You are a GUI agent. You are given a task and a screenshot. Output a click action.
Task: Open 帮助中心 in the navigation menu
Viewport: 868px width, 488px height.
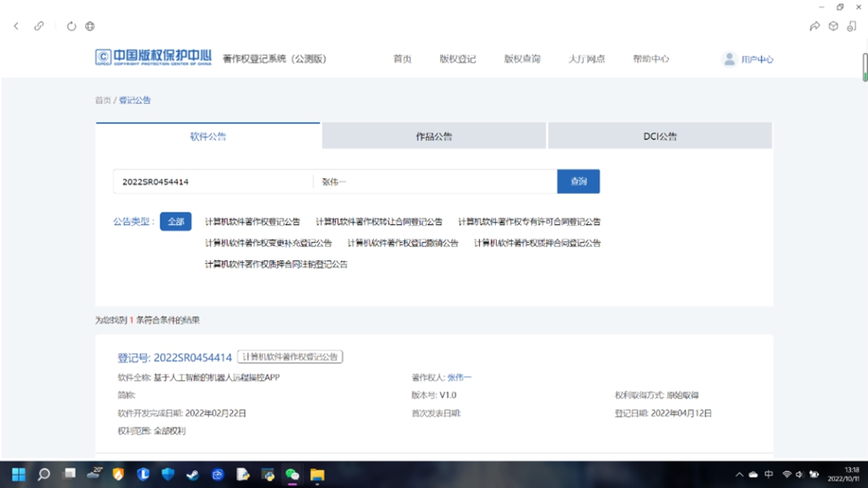[x=650, y=59]
